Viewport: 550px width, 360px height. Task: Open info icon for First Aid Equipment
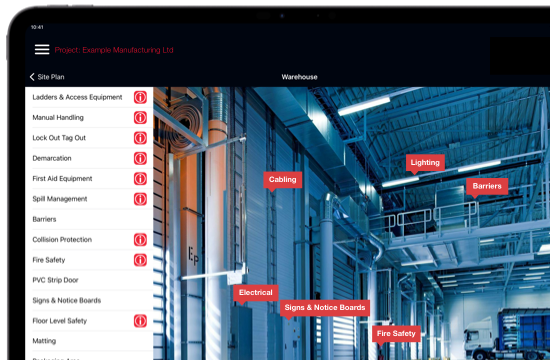pyautogui.click(x=140, y=179)
